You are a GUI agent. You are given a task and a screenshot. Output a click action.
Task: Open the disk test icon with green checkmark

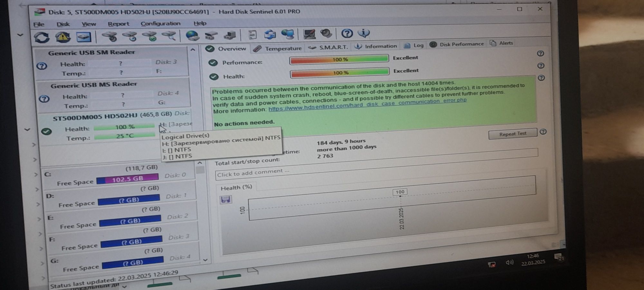150,36
